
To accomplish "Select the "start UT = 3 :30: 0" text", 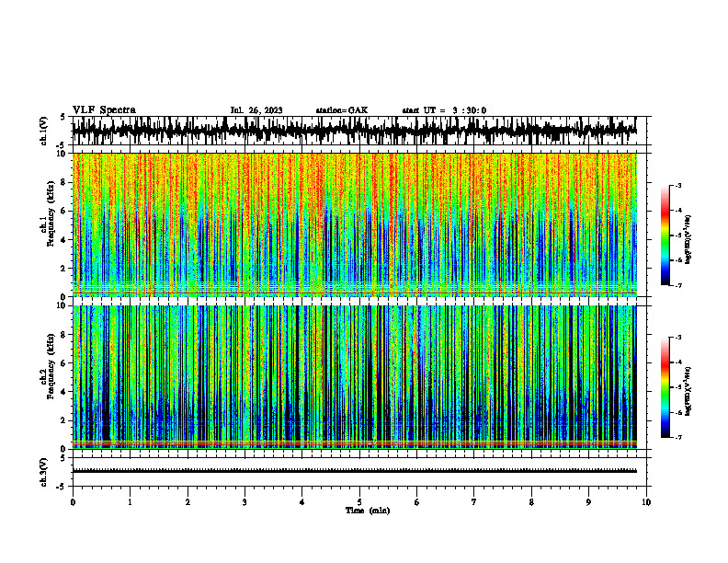I will tap(444, 110).
